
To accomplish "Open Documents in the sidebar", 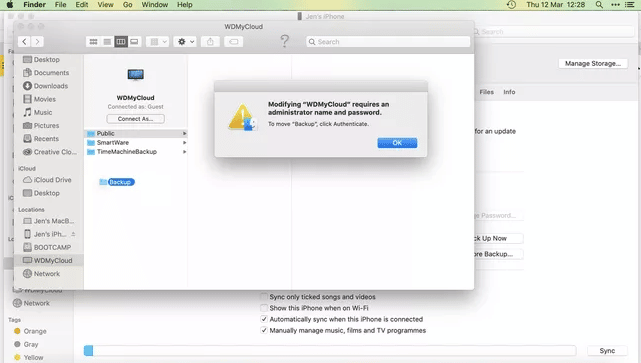I will (47, 72).
